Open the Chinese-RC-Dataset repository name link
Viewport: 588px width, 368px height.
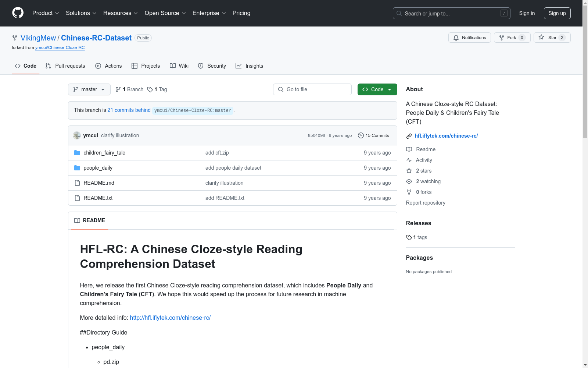pyautogui.click(x=96, y=38)
